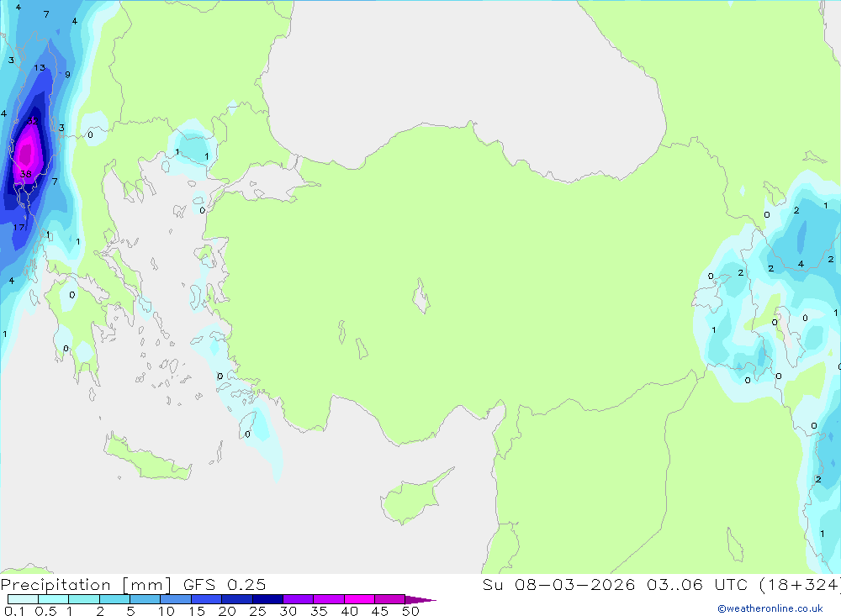
Task: Click the "9" precipitation value on map
Action: pyautogui.click(x=67, y=75)
